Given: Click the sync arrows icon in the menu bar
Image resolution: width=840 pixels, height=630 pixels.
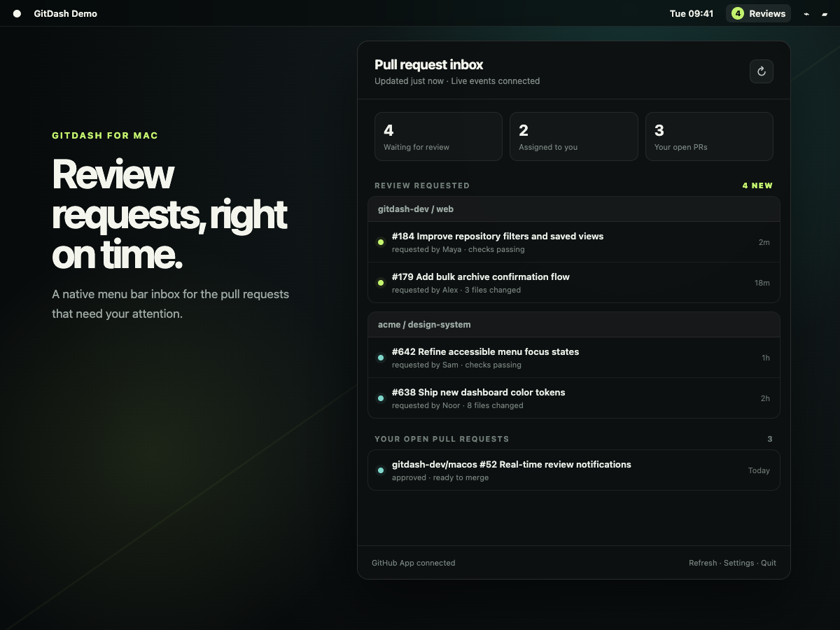Looking at the screenshot, I should (806, 13).
